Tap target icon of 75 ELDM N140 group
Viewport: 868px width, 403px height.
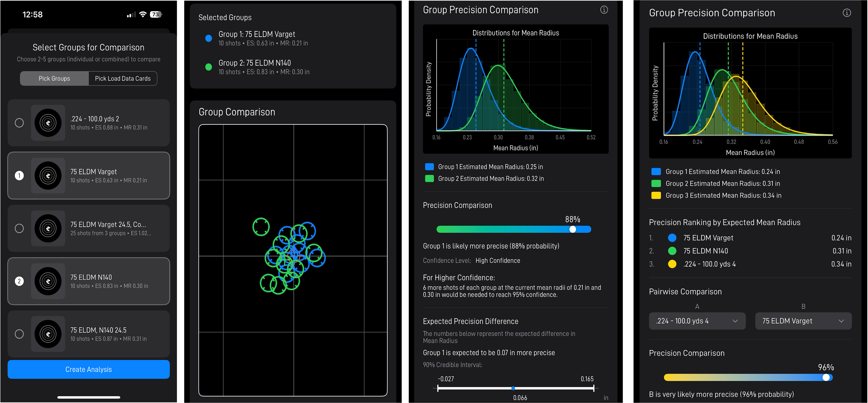click(x=48, y=281)
